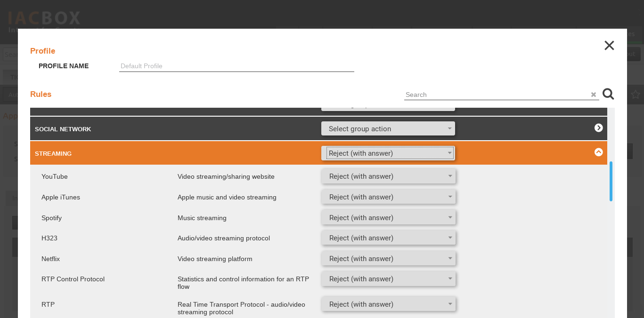Image resolution: width=644 pixels, height=318 pixels.
Task: Click the orange Profile heading
Action: pyautogui.click(x=43, y=51)
